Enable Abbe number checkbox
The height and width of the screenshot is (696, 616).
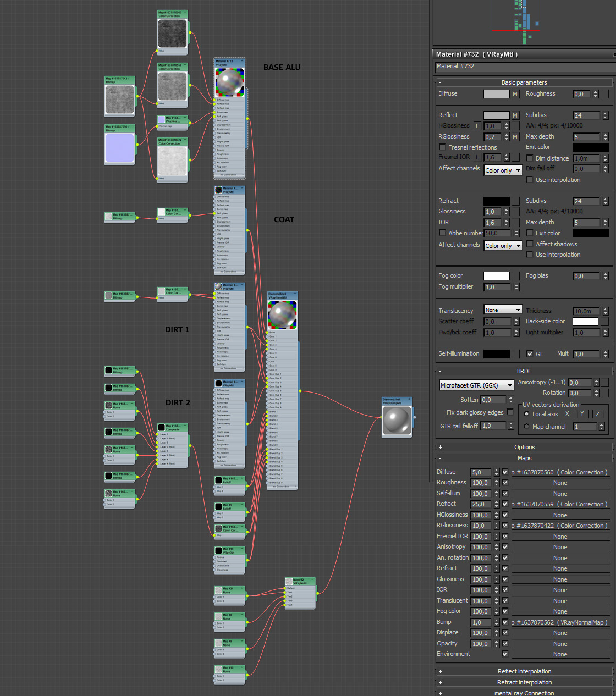[442, 233]
